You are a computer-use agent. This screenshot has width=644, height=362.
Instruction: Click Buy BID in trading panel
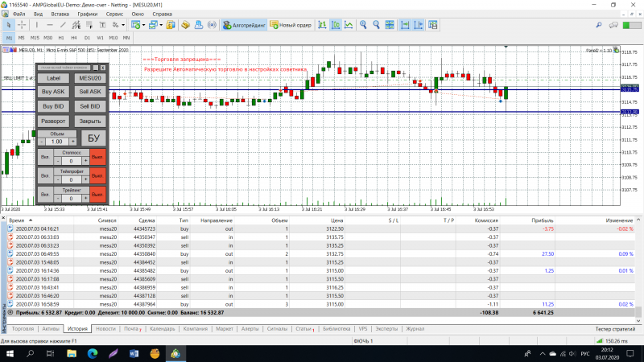click(53, 106)
